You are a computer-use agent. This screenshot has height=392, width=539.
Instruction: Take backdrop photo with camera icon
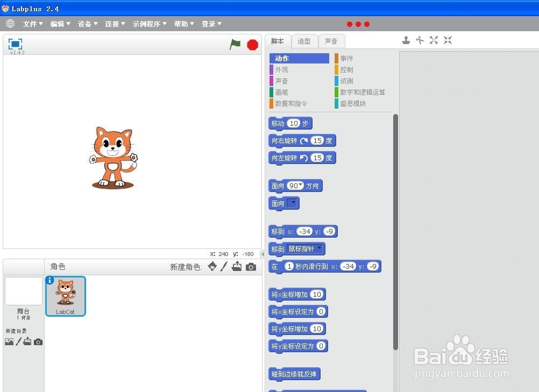pyautogui.click(x=38, y=342)
